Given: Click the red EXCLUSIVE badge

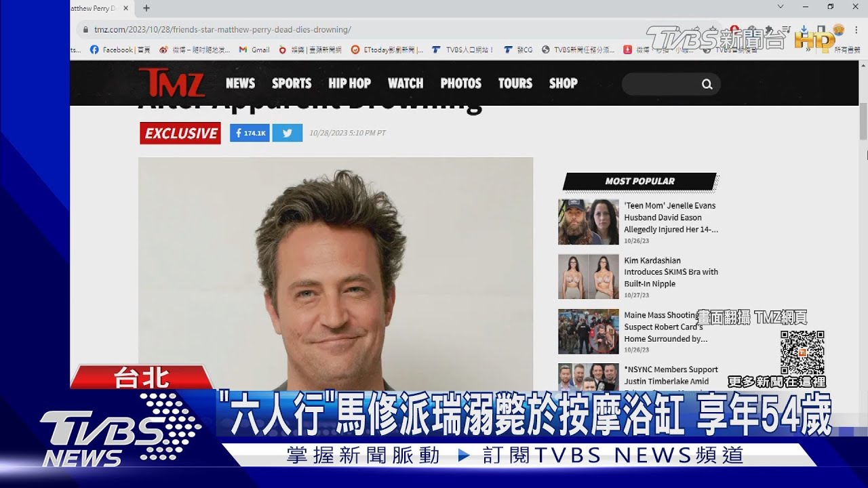Looking at the screenshot, I should (180, 133).
